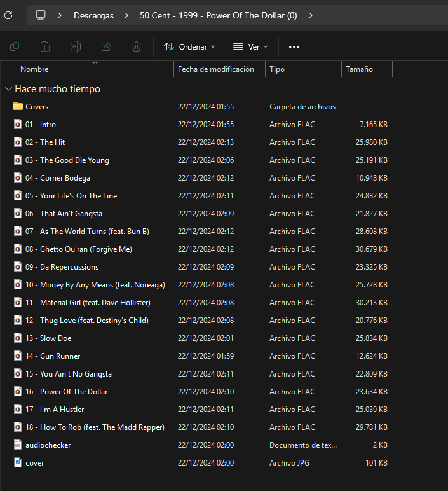Go to Descargas in breadcrumb path
448x491 pixels.
(93, 15)
